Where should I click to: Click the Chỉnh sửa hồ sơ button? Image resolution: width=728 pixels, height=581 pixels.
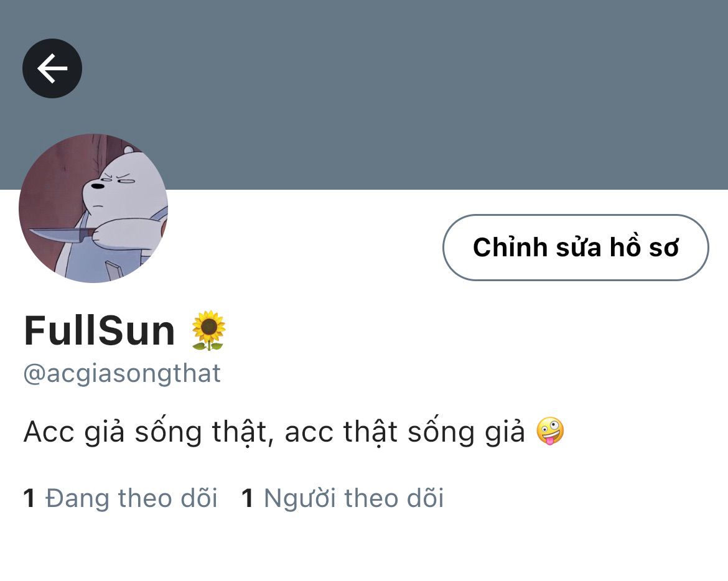pyautogui.click(x=576, y=248)
